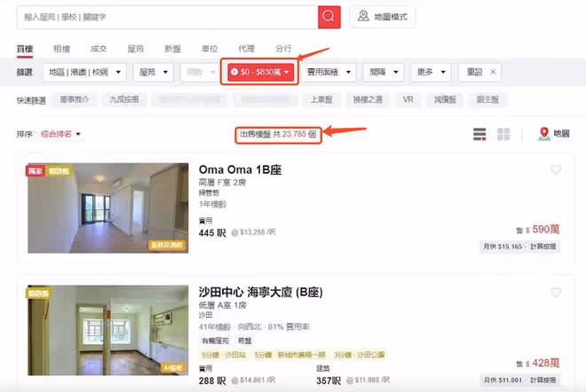Favorite the 沙田中心 listing with heart icon
Image resolution: width=586 pixels, height=392 pixels.
(556, 293)
